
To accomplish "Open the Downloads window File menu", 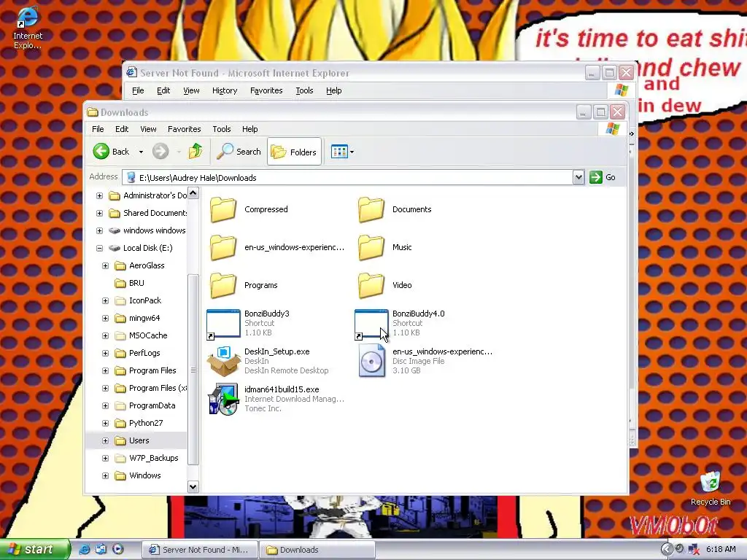I will [98, 129].
